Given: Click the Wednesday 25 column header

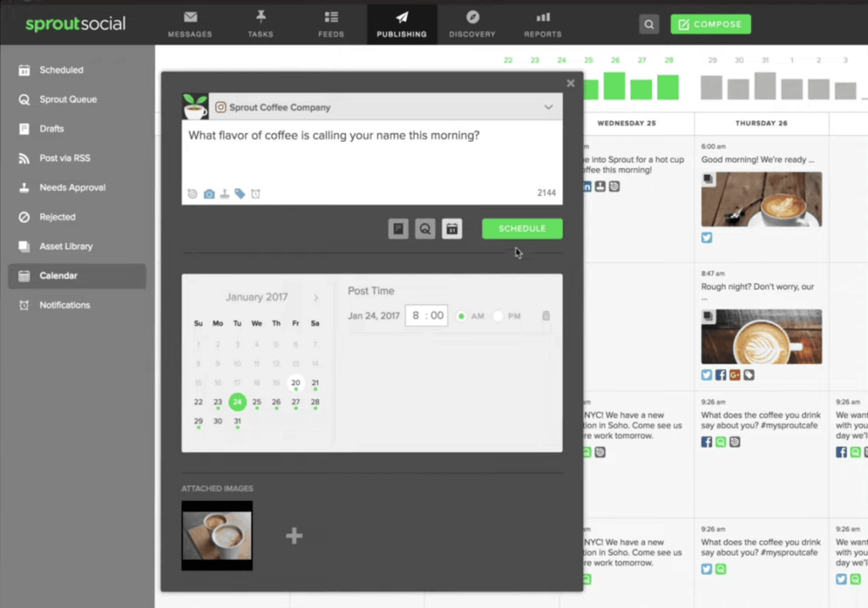Looking at the screenshot, I should point(626,123).
